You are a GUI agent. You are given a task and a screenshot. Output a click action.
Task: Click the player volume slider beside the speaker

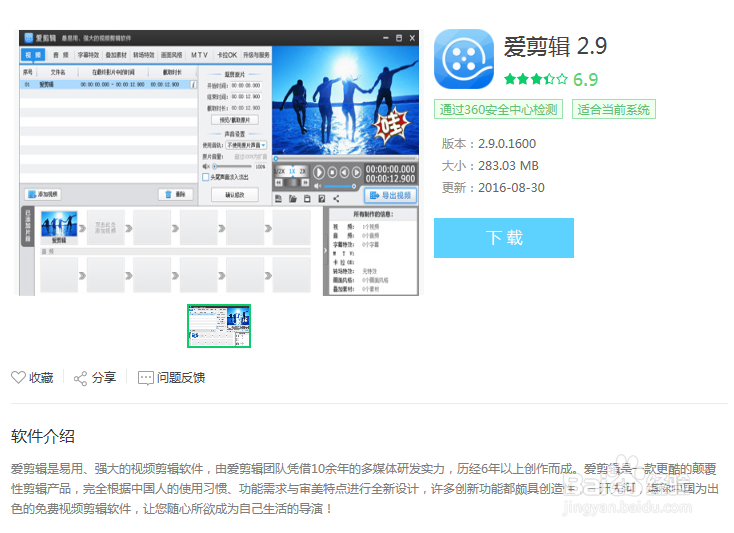pos(340,186)
